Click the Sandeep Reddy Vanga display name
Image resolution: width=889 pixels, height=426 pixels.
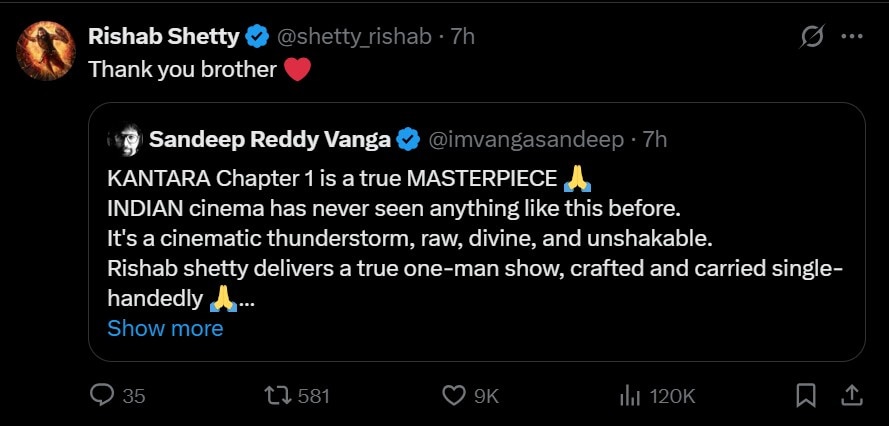(270, 139)
